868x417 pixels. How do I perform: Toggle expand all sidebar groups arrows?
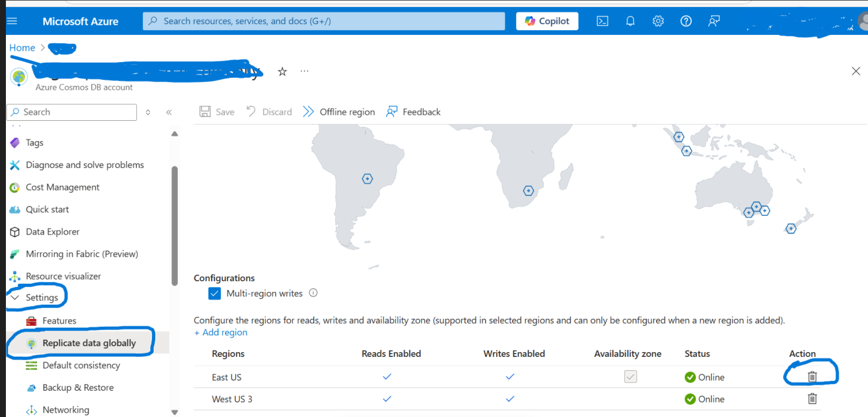click(148, 112)
